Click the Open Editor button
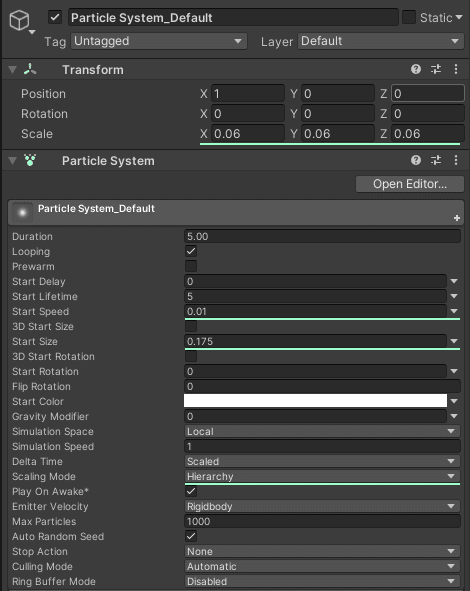This screenshot has width=470, height=591. point(410,184)
